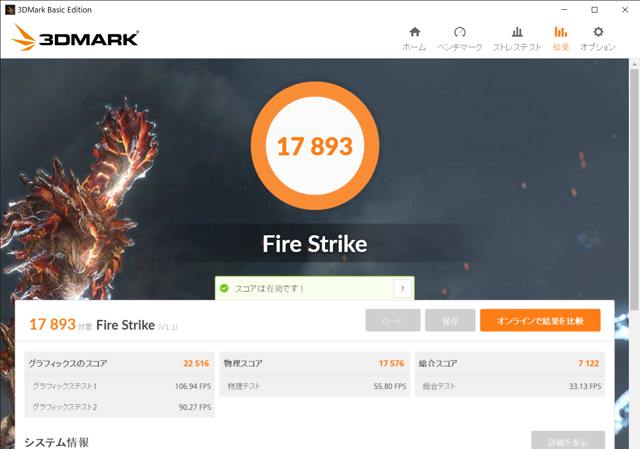This screenshot has width=640, height=449.
Task: Select the graphics score 22 516 row
Action: (x=119, y=363)
